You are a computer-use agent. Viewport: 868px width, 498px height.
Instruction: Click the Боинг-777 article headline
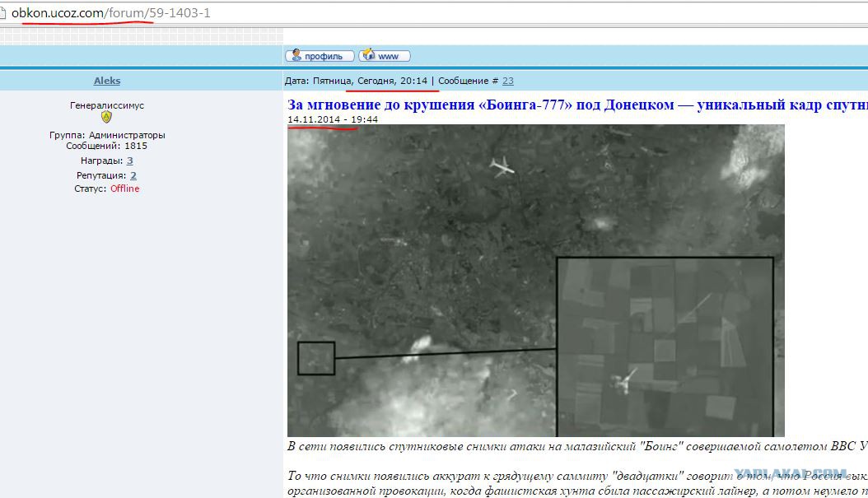(577, 105)
